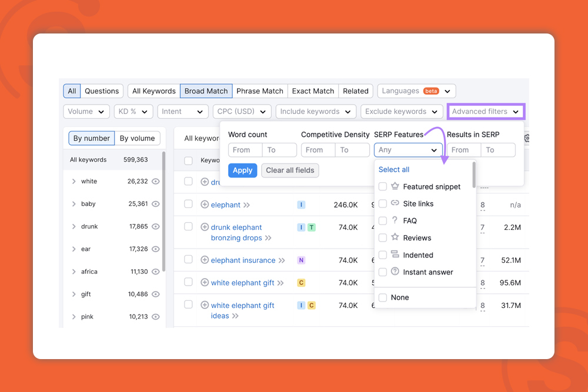588x392 pixels.
Task: Select the Broad Match tab
Action: coord(206,91)
